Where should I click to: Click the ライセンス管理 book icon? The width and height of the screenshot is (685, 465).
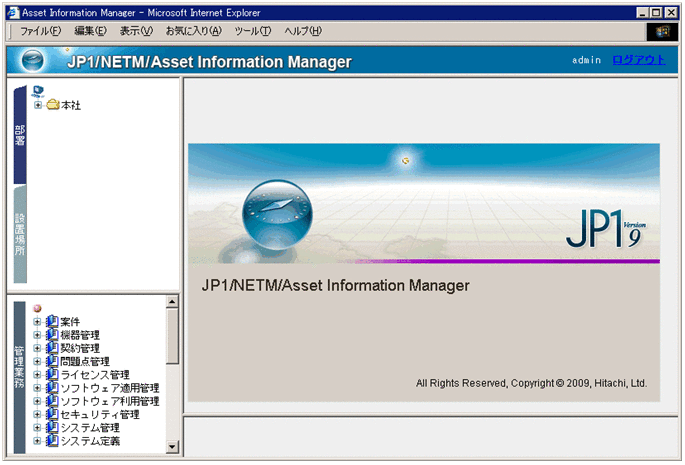coord(52,375)
